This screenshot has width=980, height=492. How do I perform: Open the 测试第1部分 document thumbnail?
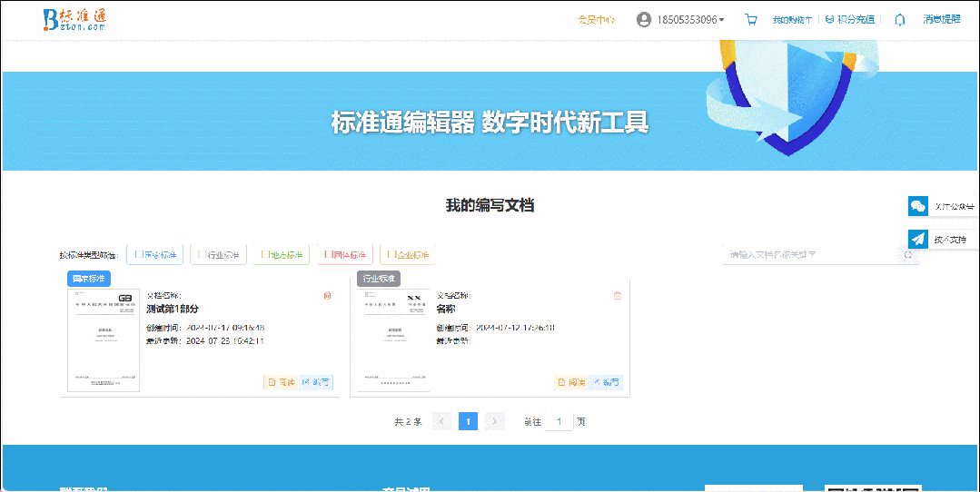pos(104,340)
